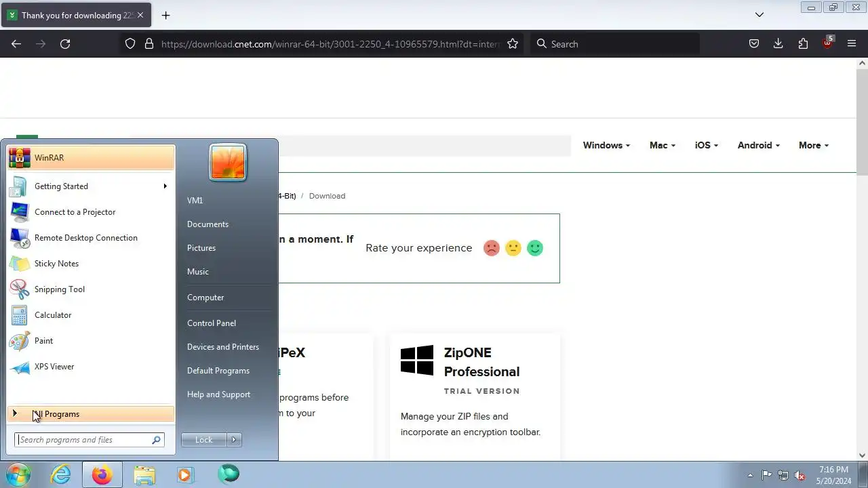
Task: Click the tracking protection shield icon
Action: (130, 44)
